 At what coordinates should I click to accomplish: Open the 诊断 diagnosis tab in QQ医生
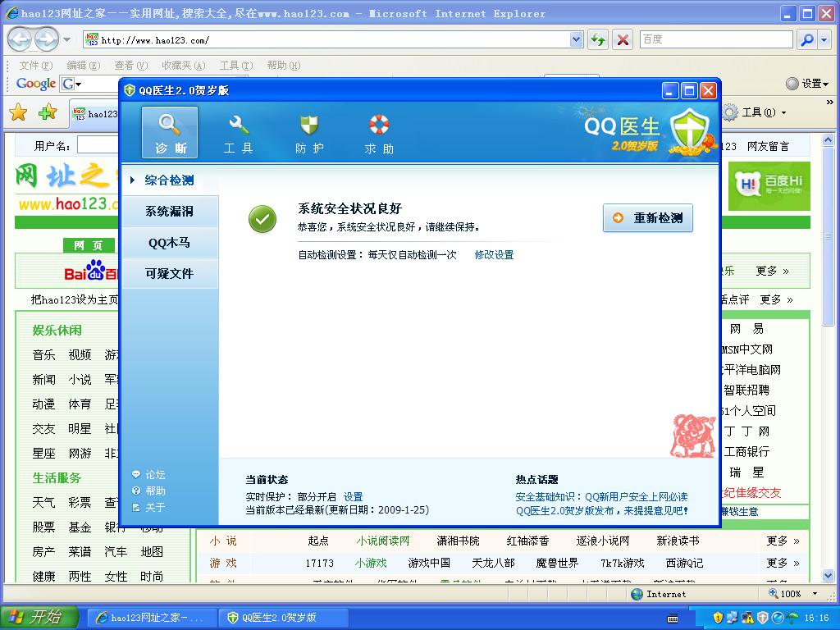tap(169, 132)
